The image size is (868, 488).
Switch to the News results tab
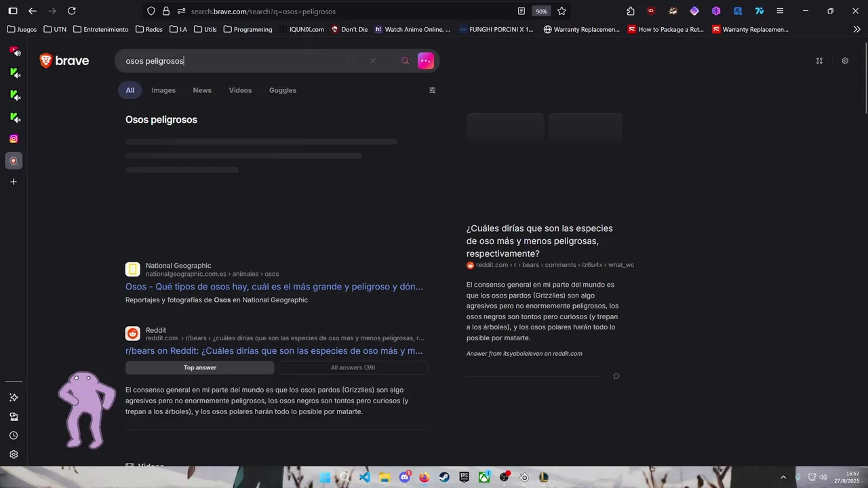coord(202,90)
